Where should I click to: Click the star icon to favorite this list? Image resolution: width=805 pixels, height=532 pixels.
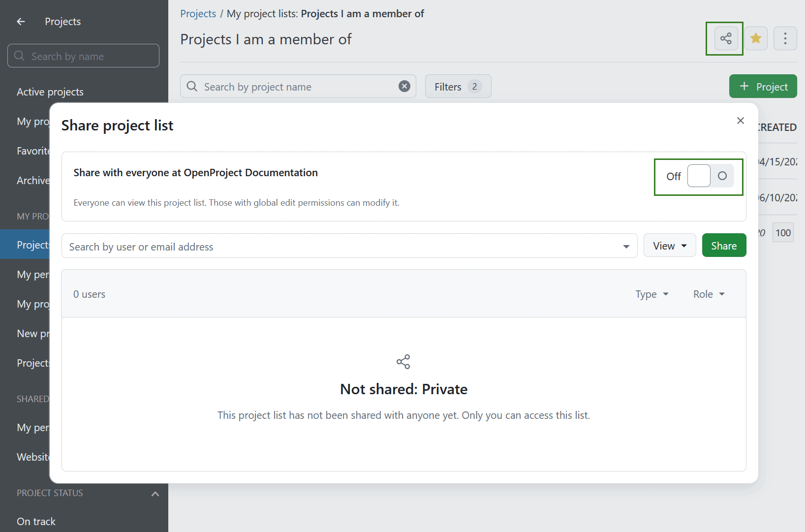click(x=756, y=38)
